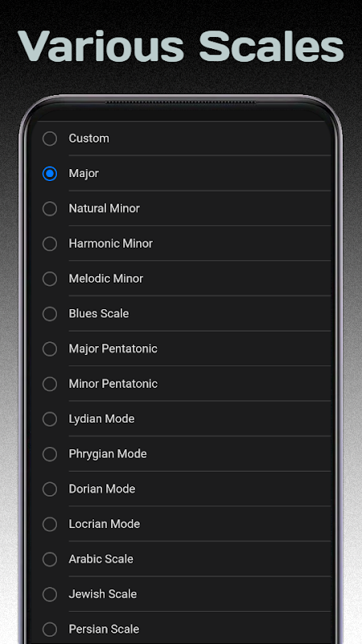Pick the Arabic Scale radio button
The image size is (362, 644).
coord(50,559)
